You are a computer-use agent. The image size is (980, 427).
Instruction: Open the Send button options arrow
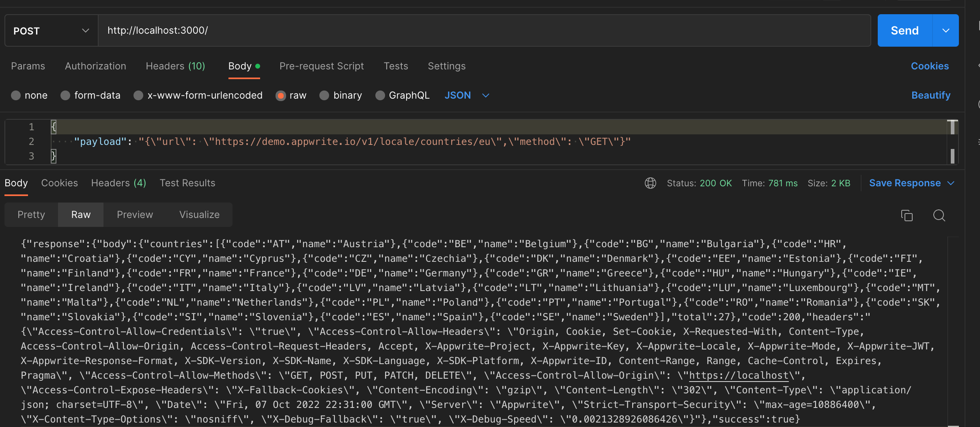(946, 30)
